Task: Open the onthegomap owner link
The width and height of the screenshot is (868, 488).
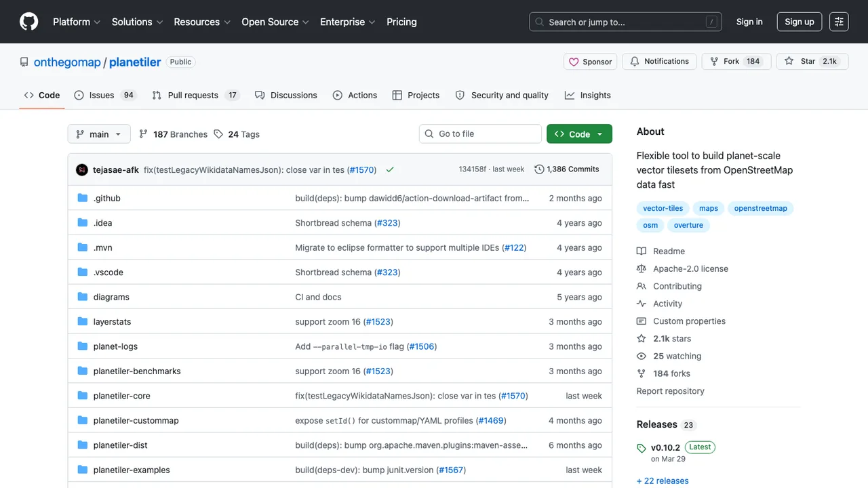Action: (x=67, y=62)
